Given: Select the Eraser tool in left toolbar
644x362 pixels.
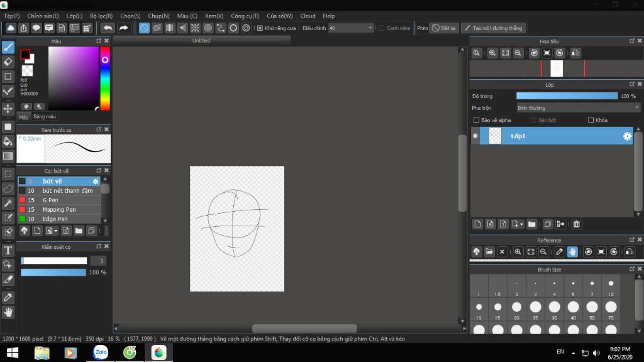Looking at the screenshot, I should (8, 62).
